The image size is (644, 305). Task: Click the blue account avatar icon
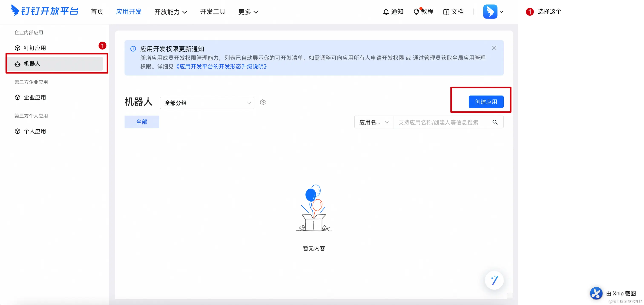[490, 11]
